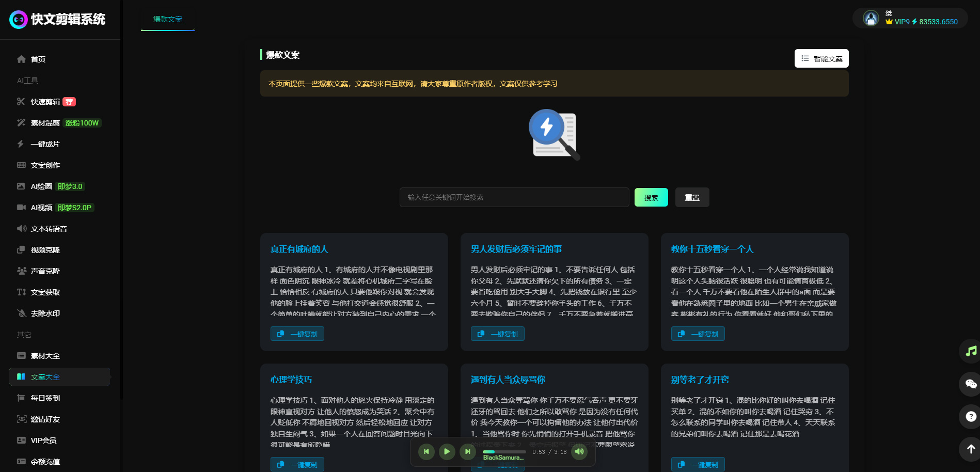This screenshot has width=980, height=472.
Task: Open the 男人发财后必须牢记的事 title link
Action: click(x=516, y=249)
